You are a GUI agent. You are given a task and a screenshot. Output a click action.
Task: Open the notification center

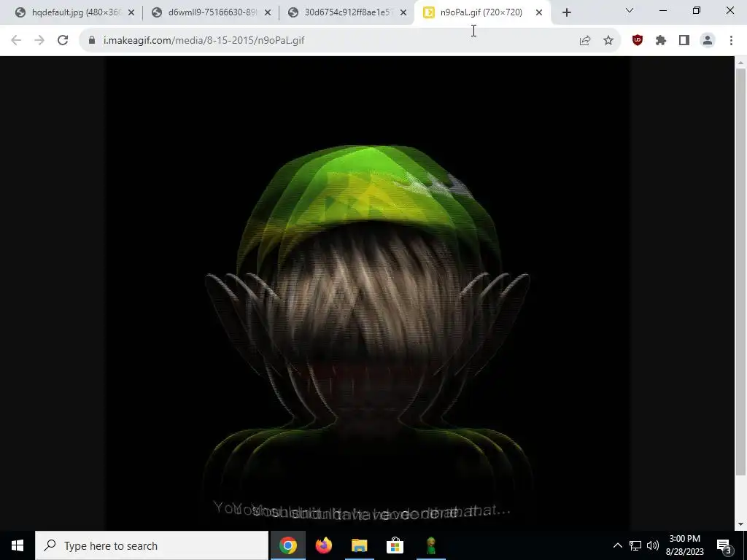724,545
